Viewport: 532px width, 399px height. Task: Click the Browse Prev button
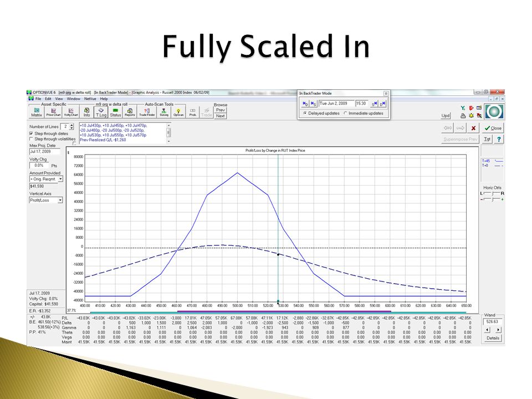(x=221, y=110)
